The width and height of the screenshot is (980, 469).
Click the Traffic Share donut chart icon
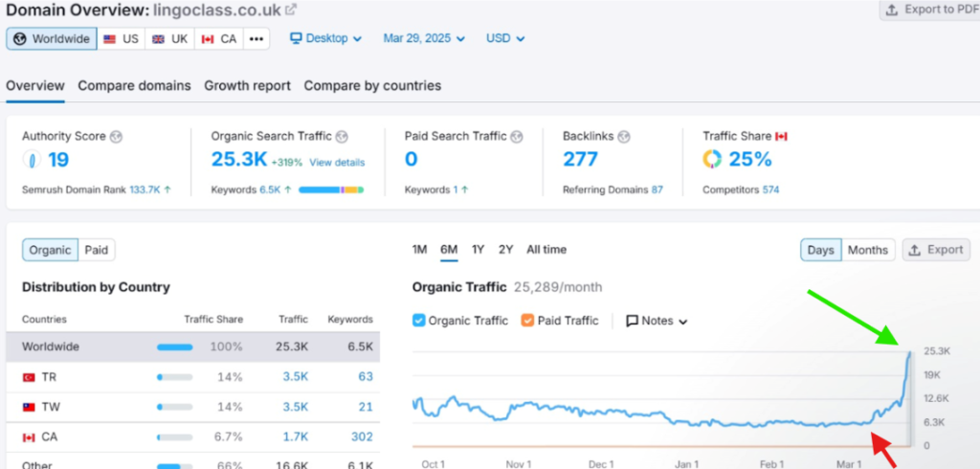tap(712, 160)
